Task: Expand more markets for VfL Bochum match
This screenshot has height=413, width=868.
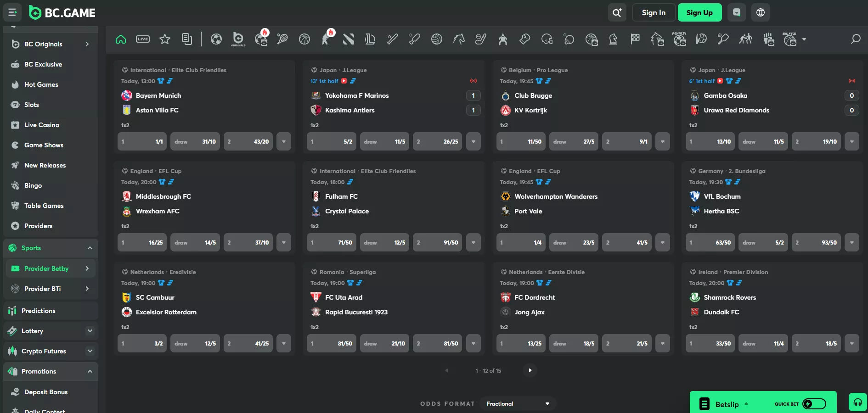Action: click(852, 243)
